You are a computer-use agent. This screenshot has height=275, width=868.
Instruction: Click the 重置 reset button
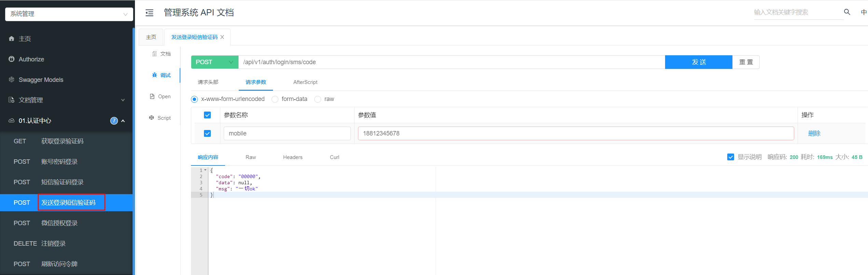(746, 62)
